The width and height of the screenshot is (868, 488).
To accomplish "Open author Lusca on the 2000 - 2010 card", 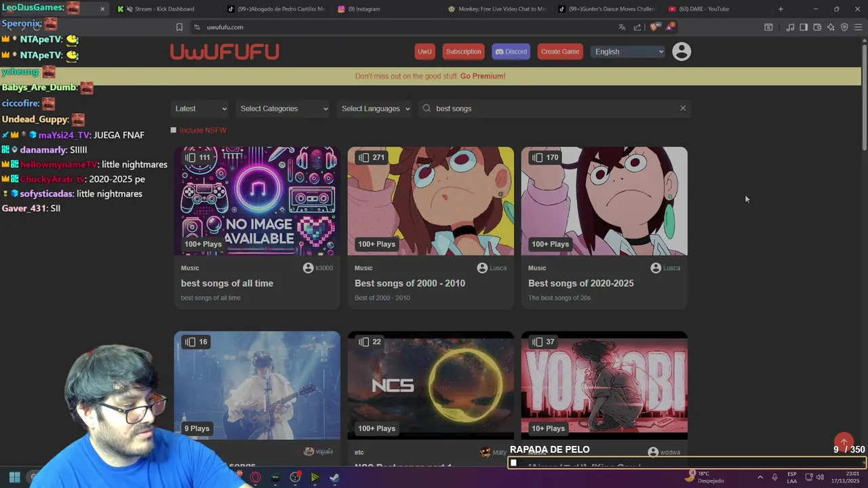I will [492, 268].
